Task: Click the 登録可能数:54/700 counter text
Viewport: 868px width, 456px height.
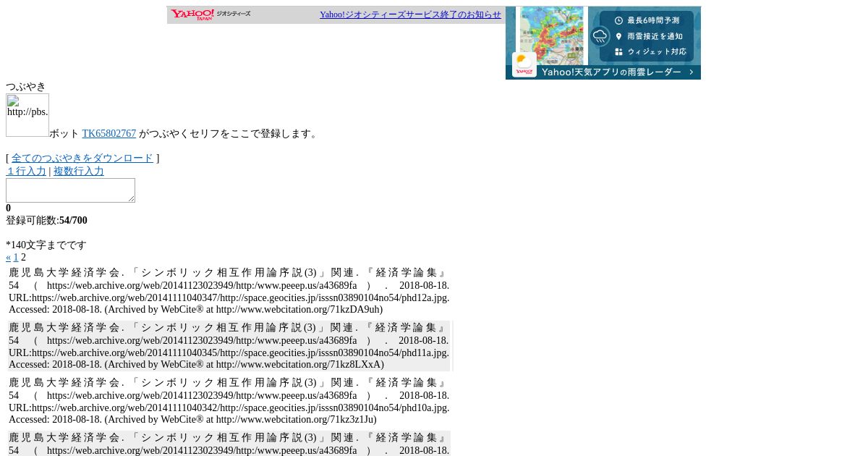Action: click(46, 221)
